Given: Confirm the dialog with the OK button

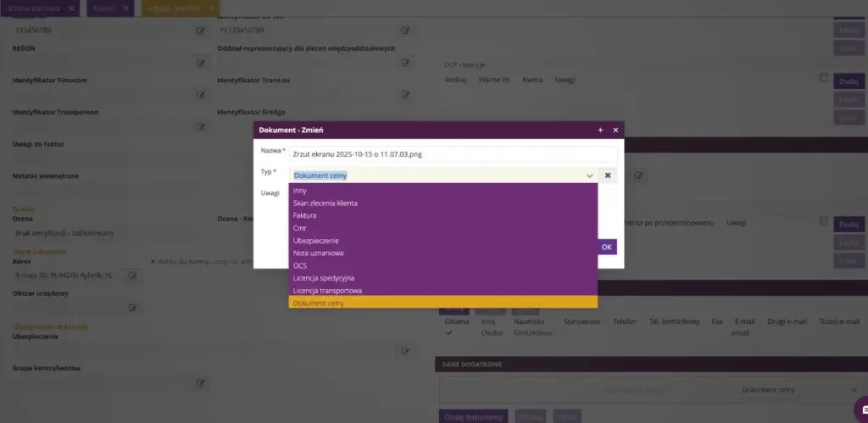Looking at the screenshot, I should [x=607, y=247].
